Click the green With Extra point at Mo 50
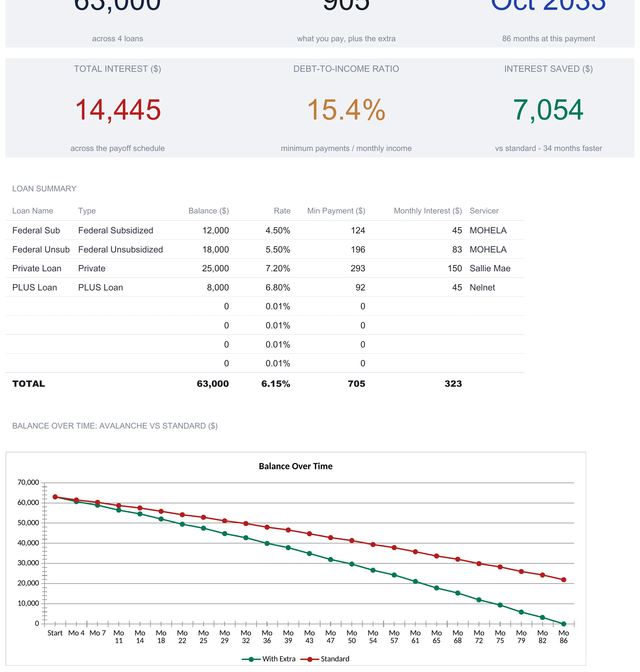 [x=352, y=564]
